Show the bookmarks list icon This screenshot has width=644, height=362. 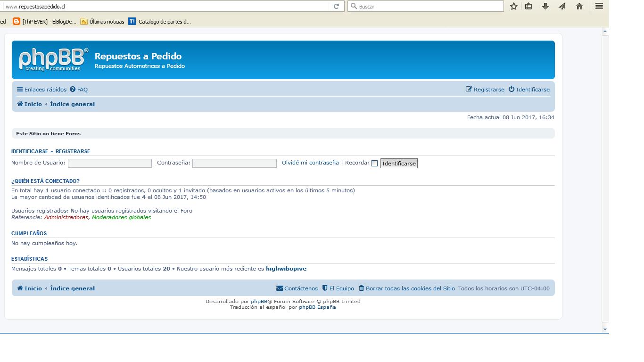(528, 6)
